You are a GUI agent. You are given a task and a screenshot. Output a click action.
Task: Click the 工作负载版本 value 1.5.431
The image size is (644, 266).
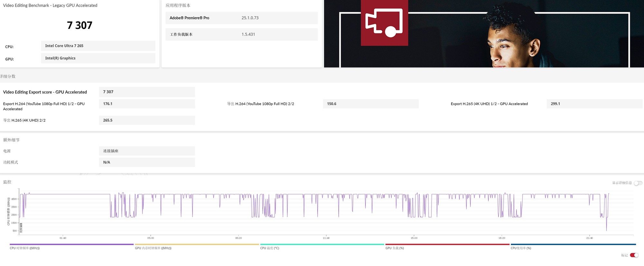pyautogui.click(x=248, y=34)
